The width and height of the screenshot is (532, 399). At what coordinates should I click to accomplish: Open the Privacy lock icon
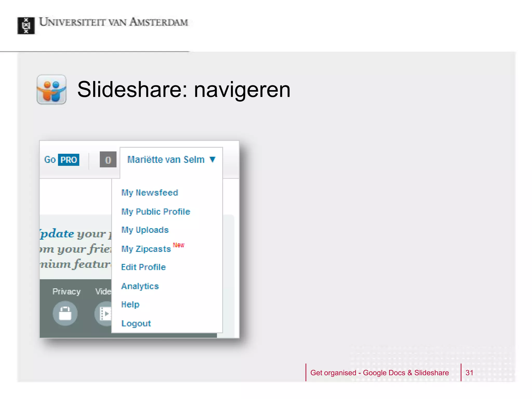click(65, 313)
